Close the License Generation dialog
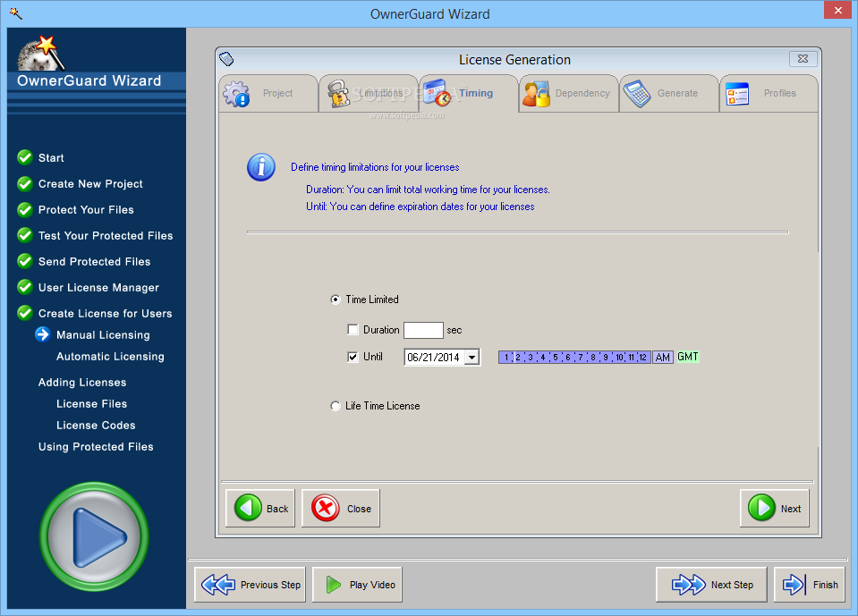The image size is (858, 616). [803, 58]
